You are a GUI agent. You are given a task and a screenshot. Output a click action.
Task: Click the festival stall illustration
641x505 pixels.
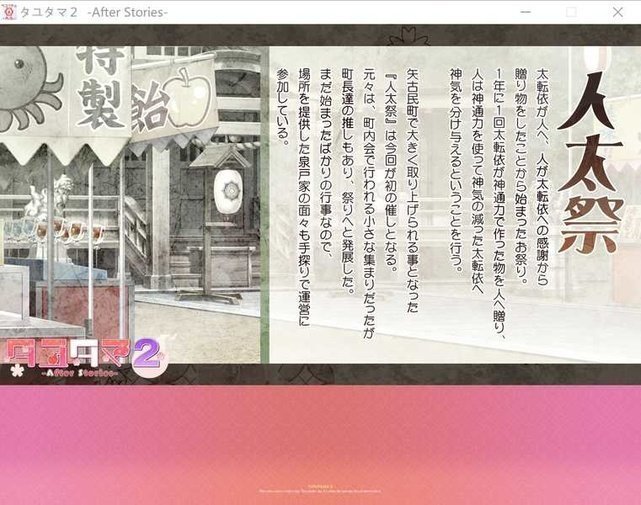130,204
